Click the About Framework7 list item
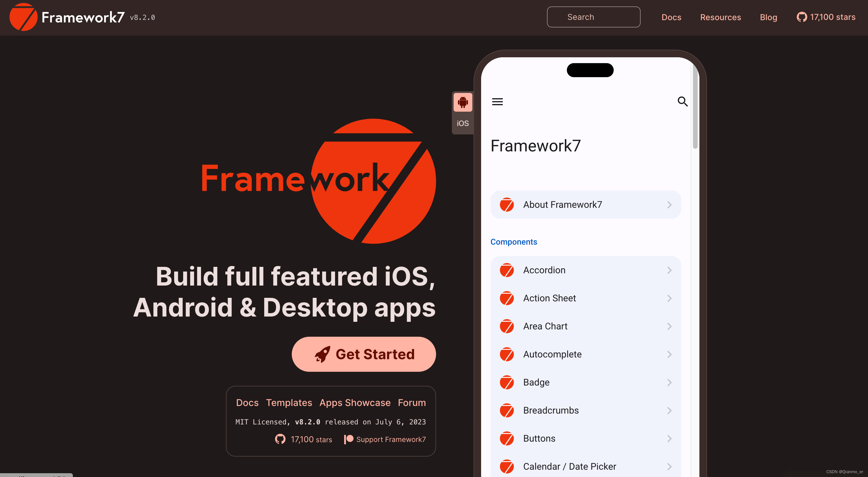 click(586, 204)
